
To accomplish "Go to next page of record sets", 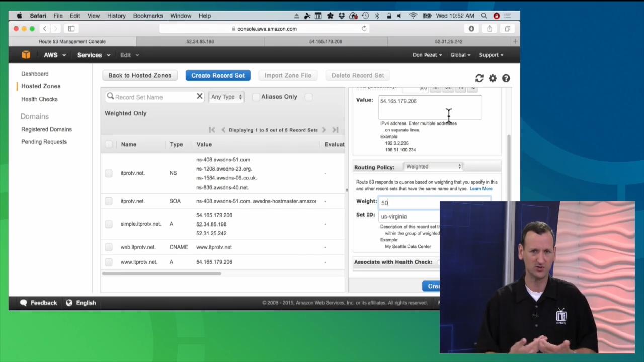I will pyautogui.click(x=324, y=130).
